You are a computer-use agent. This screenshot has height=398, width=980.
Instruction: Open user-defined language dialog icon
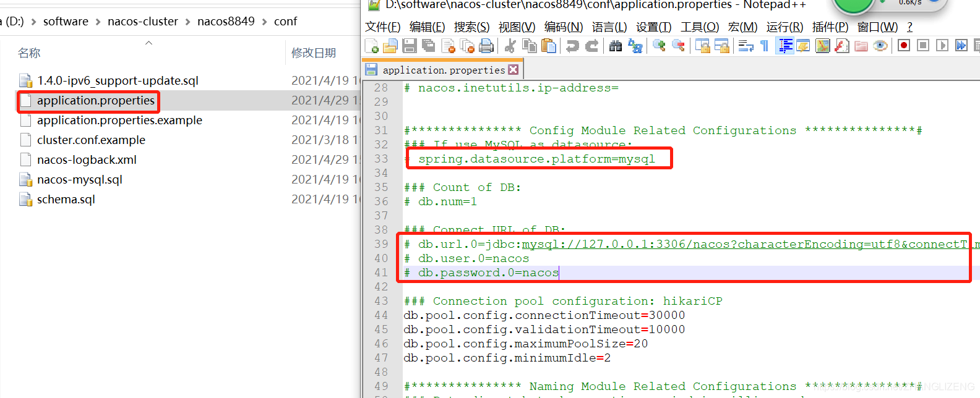(804, 46)
